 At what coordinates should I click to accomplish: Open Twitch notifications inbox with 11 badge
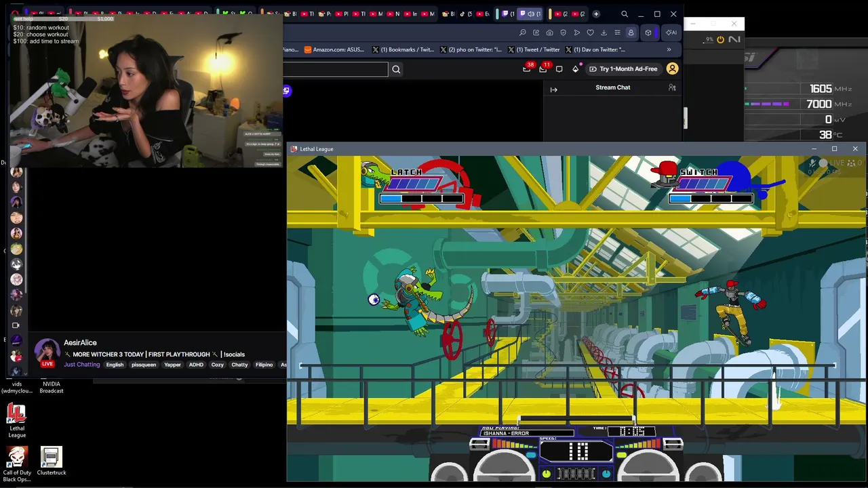[x=543, y=68]
